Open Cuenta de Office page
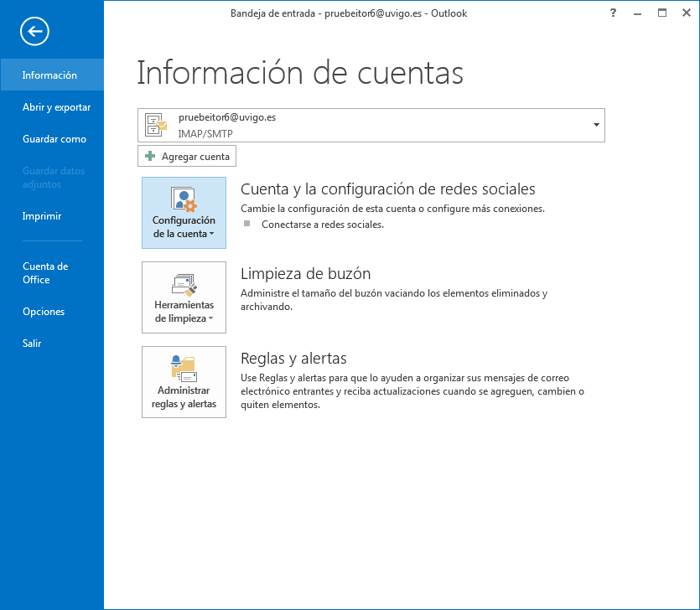 45,273
